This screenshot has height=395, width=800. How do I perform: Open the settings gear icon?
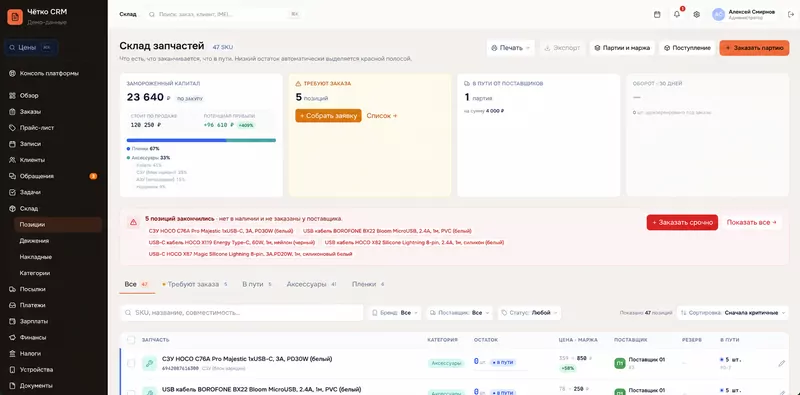(696, 14)
